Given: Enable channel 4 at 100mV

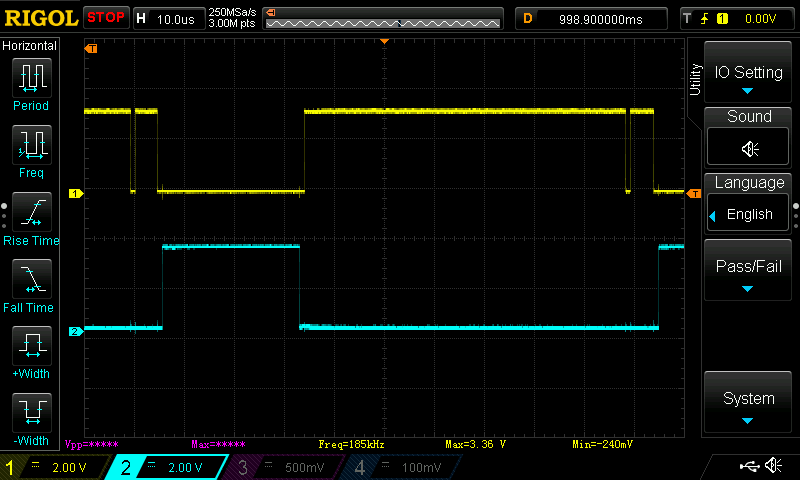Looking at the screenshot, I should pyautogui.click(x=401, y=467).
